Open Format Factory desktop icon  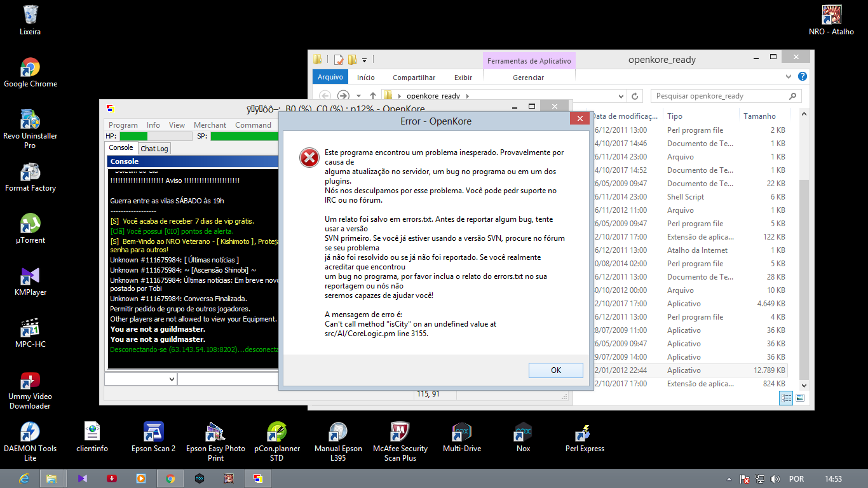point(31,177)
